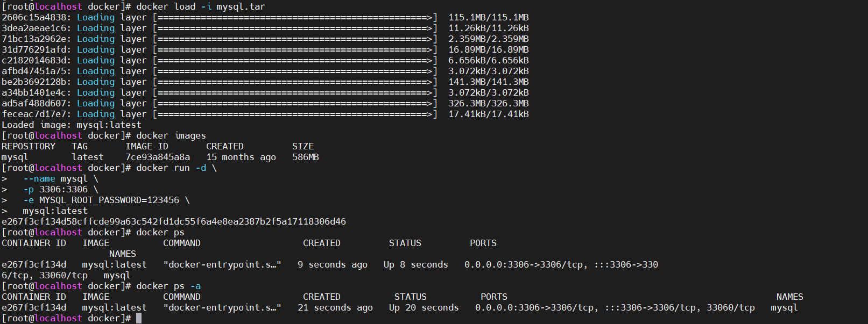Click layer ID 3dea2aeae1c6
Image resolution: width=868 pixels, height=324 pixels.
(x=34, y=28)
